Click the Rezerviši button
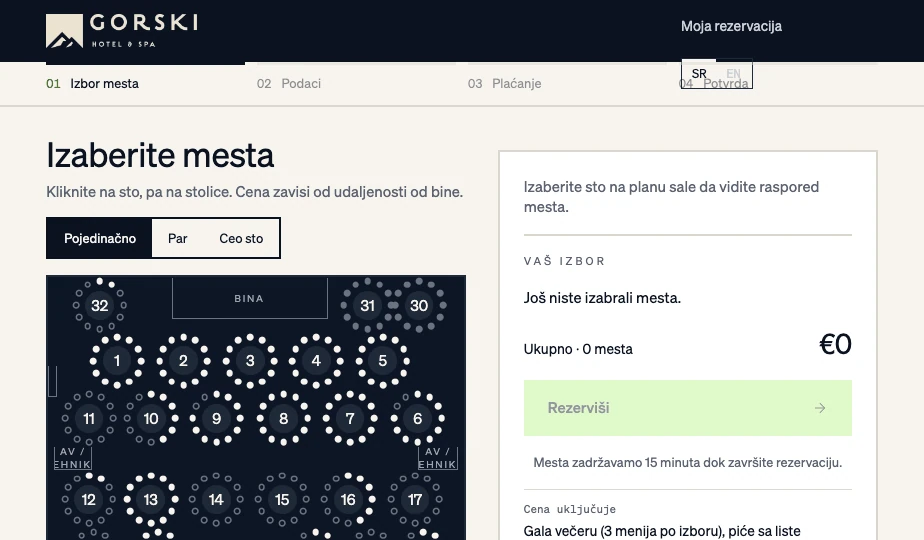Image resolution: width=924 pixels, height=540 pixels. coord(688,408)
